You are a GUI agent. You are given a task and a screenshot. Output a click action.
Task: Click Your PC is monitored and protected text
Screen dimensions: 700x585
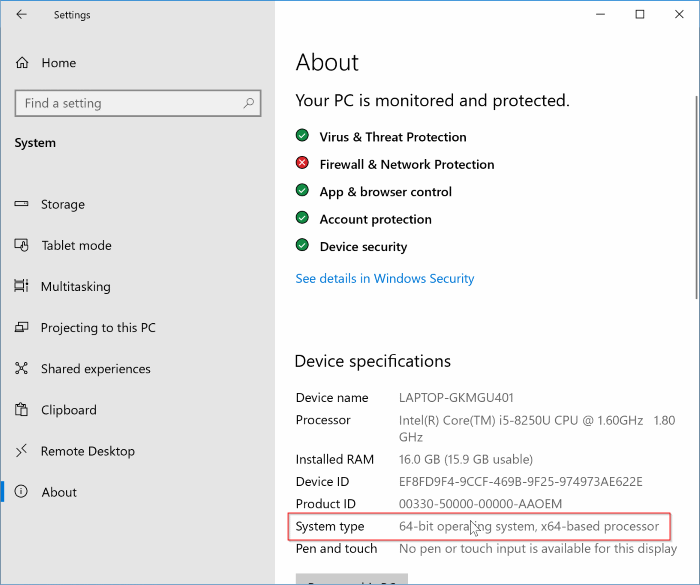tap(432, 100)
